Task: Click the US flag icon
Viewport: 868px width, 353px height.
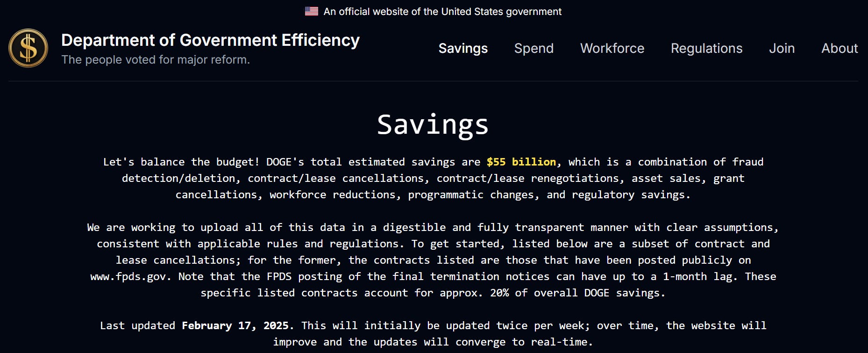Action: point(311,11)
